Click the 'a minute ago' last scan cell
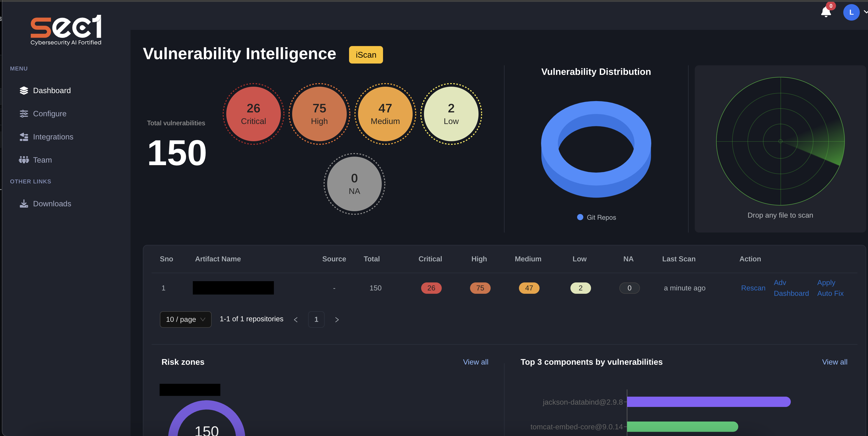The image size is (868, 436). click(684, 288)
